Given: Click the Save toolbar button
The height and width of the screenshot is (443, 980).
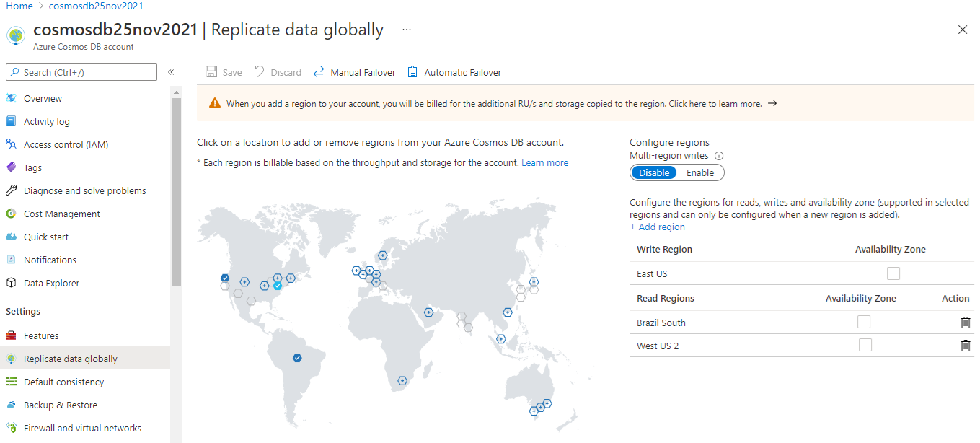Looking at the screenshot, I should 224,72.
